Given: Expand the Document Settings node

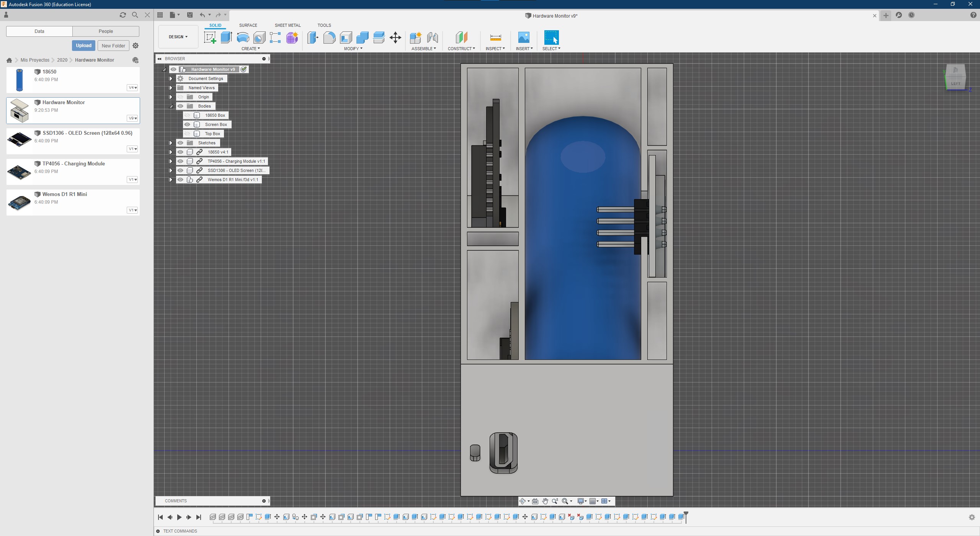Looking at the screenshot, I should pyautogui.click(x=171, y=78).
